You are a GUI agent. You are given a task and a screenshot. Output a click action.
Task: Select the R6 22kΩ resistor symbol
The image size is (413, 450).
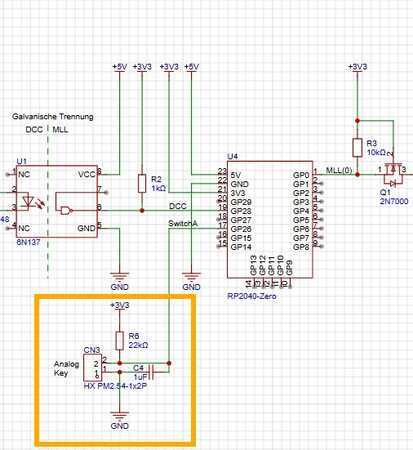(120, 341)
